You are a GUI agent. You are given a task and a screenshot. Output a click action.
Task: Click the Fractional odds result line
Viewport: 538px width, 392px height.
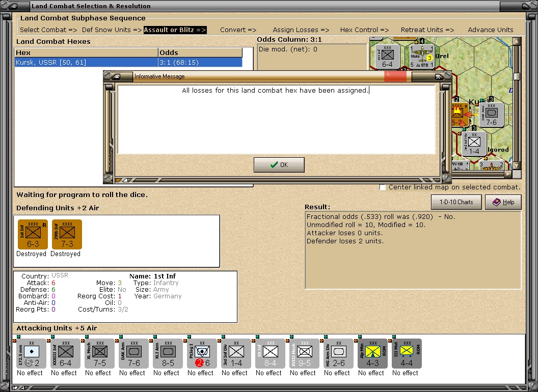click(x=381, y=217)
